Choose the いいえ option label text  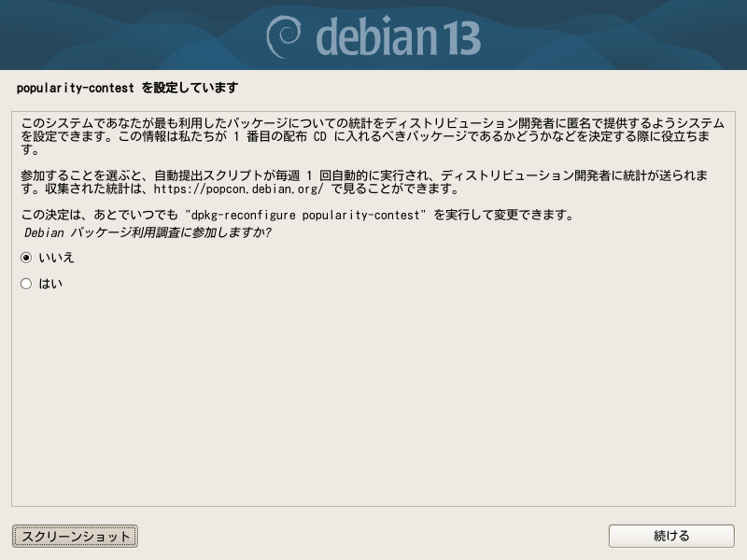(x=56, y=258)
